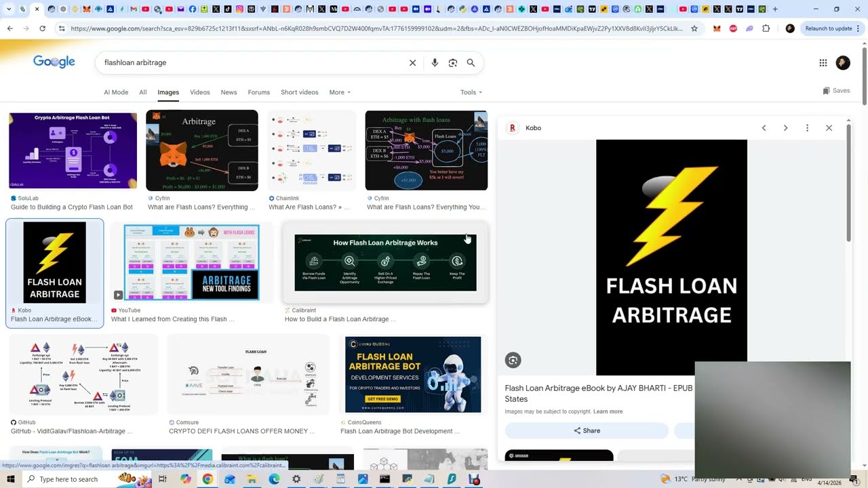Open the Flash Loan Arbitrage eBook title link
Viewport: 868px width, 488px height.
pyautogui.click(x=599, y=393)
